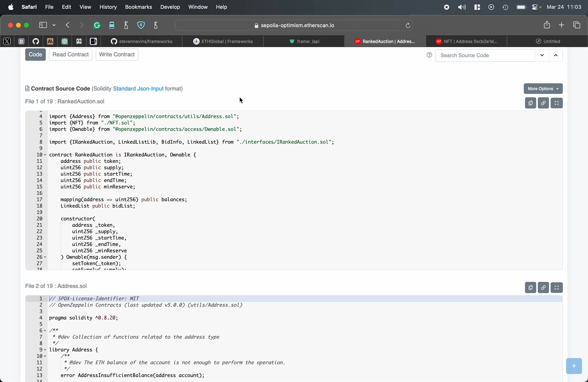This screenshot has height=382, width=588.
Task: Reload the current page
Action: click(x=408, y=25)
